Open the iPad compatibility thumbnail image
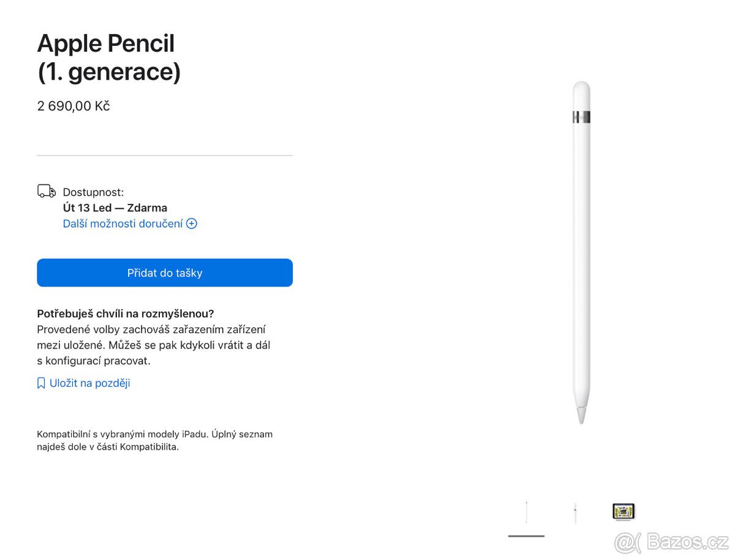The image size is (735, 560). tap(622, 511)
